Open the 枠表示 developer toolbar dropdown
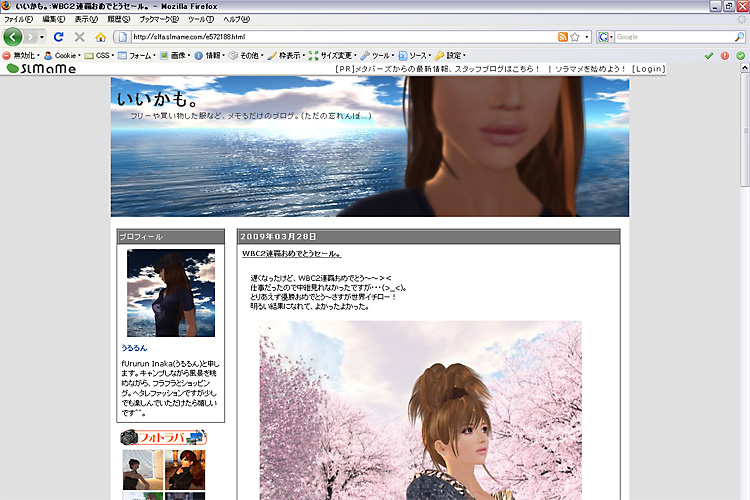 click(x=287, y=56)
